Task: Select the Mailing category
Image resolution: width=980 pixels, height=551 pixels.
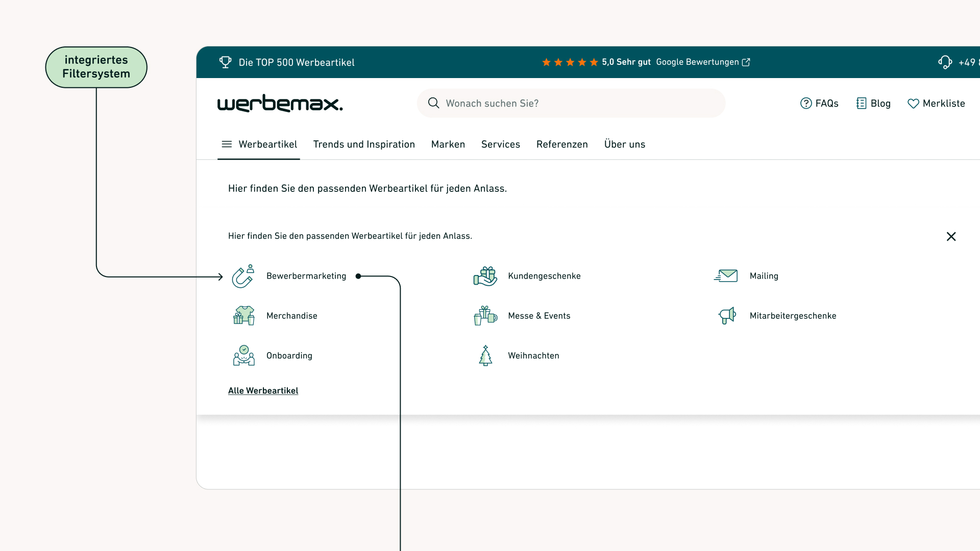Action: (764, 276)
